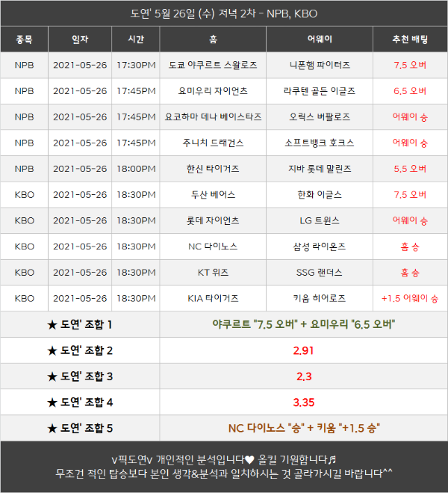Select away team 'LG 트윈스'
The height and width of the screenshot is (493, 448).
pos(320,220)
